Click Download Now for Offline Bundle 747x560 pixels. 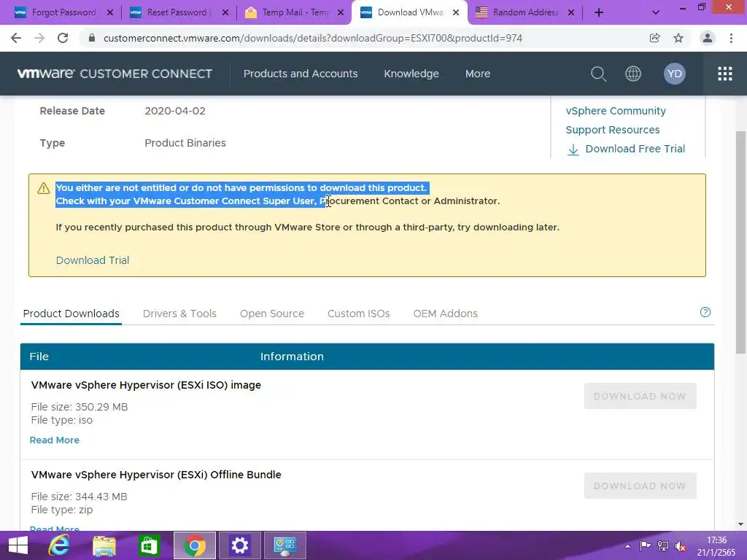(x=640, y=486)
